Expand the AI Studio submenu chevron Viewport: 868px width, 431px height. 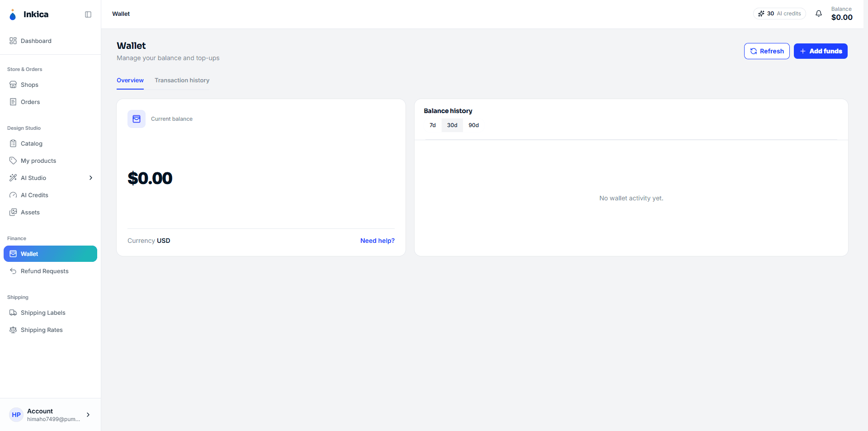point(91,178)
